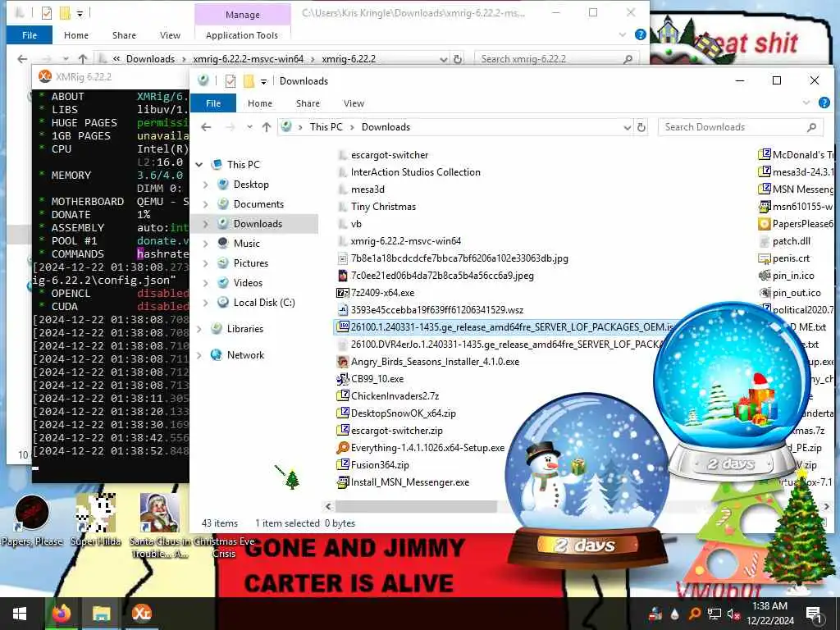Image resolution: width=840 pixels, height=630 pixels.
Task: Switch to XMRig taskbar icon
Action: pos(141,614)
